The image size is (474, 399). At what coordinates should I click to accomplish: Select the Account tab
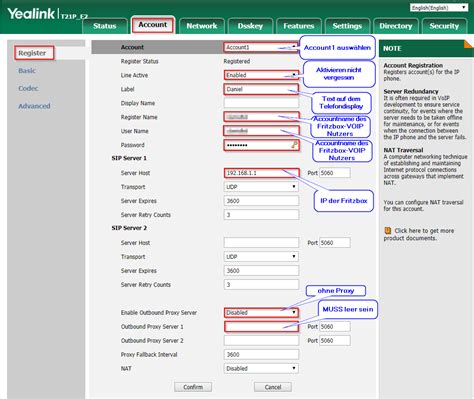pos(153,25)
